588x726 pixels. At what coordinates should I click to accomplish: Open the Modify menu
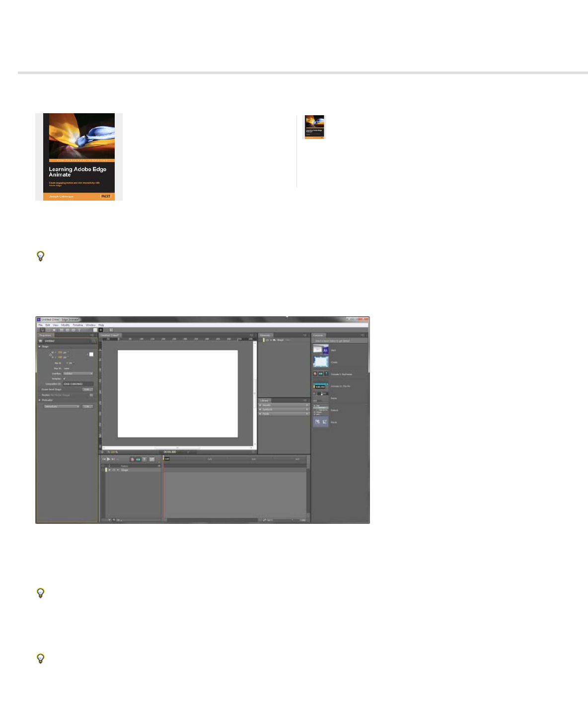click(66, 325)
